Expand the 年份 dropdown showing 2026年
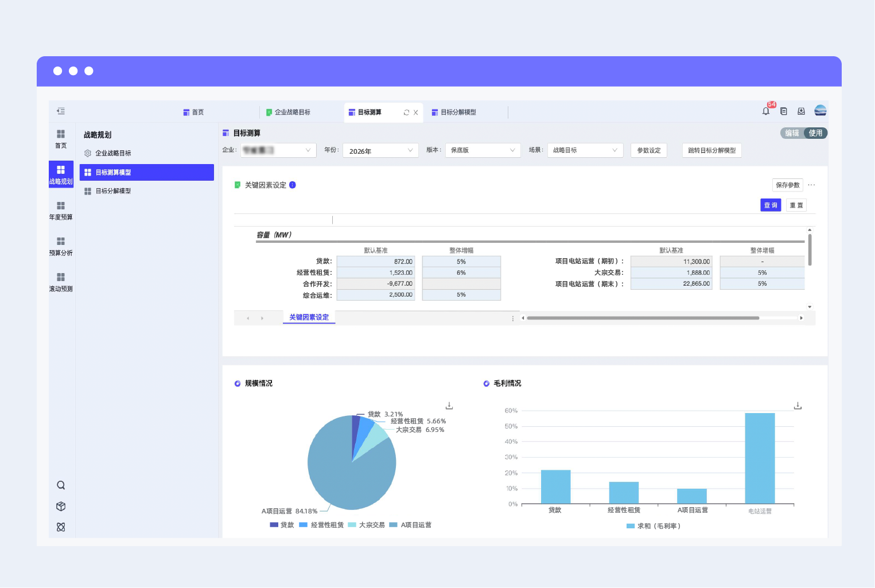Viewport: 875px width, 588px height. [380, 150]
